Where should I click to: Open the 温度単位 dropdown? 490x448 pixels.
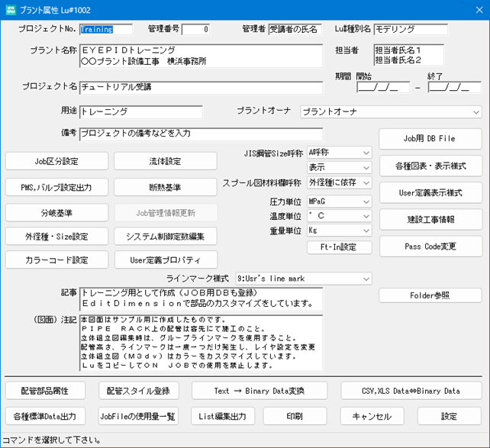[340, 216]
